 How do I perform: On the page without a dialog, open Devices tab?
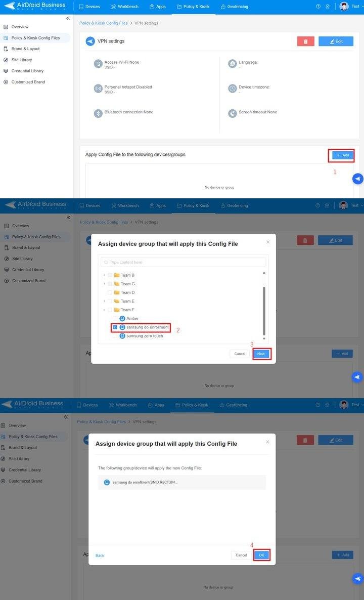coord(89,7)
